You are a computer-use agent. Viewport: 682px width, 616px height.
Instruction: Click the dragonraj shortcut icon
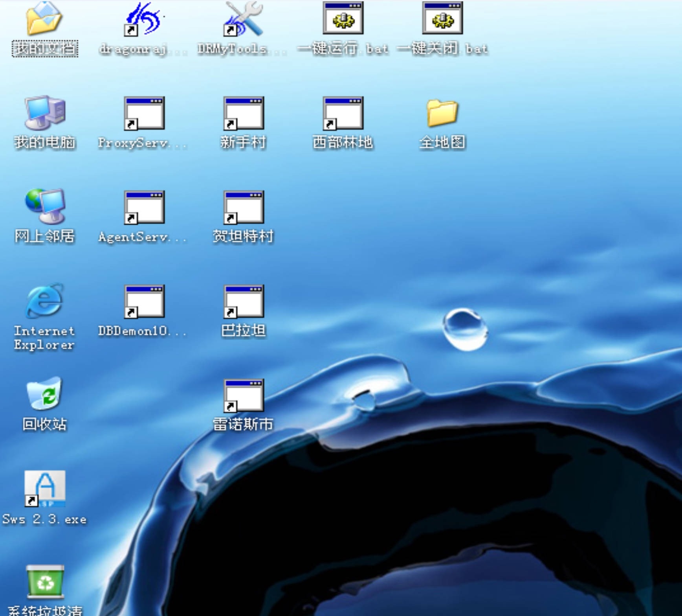[x=144, y=18]
